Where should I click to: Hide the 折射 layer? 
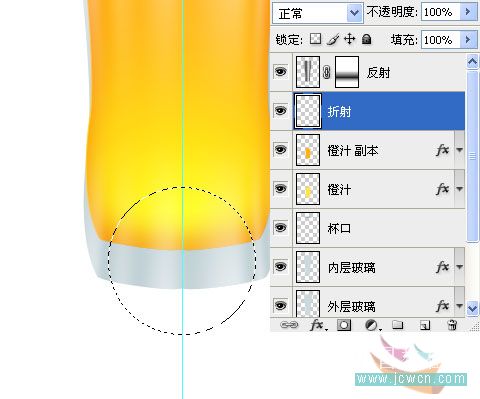point(280,110)
